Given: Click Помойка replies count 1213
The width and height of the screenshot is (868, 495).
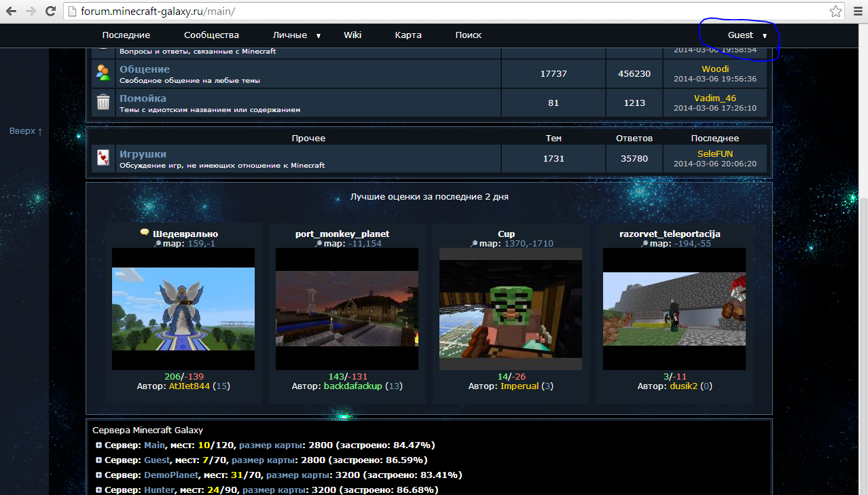Looking at the screenshot, I should pos(634,103).
